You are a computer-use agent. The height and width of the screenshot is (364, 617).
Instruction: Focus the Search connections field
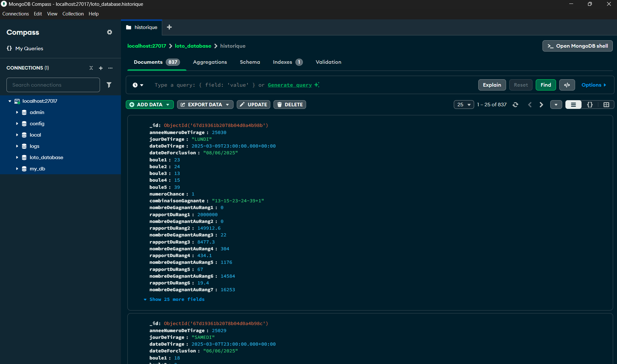(x=53, y=85)
